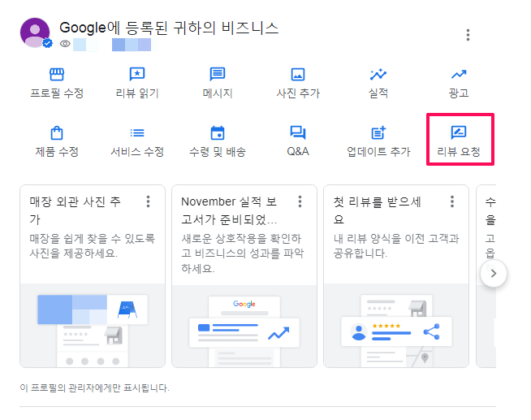This screenshot has height=420, width=531.
Task: Click review share illustration on third card
Action: [396, 326]
